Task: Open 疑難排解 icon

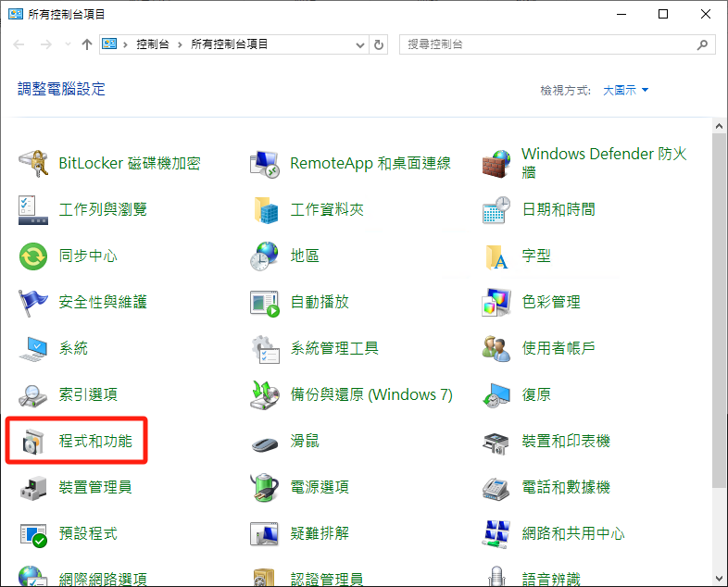Action: click(264, 534)
